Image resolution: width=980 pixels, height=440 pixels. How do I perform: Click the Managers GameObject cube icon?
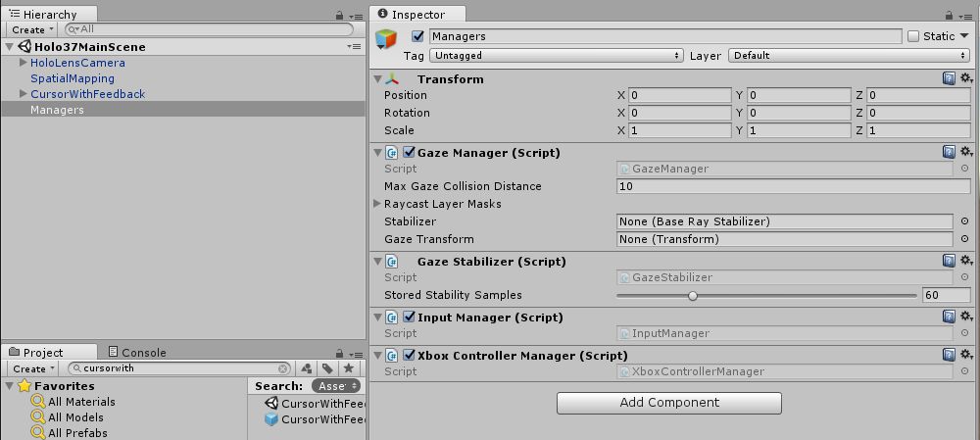click(387, 39)
